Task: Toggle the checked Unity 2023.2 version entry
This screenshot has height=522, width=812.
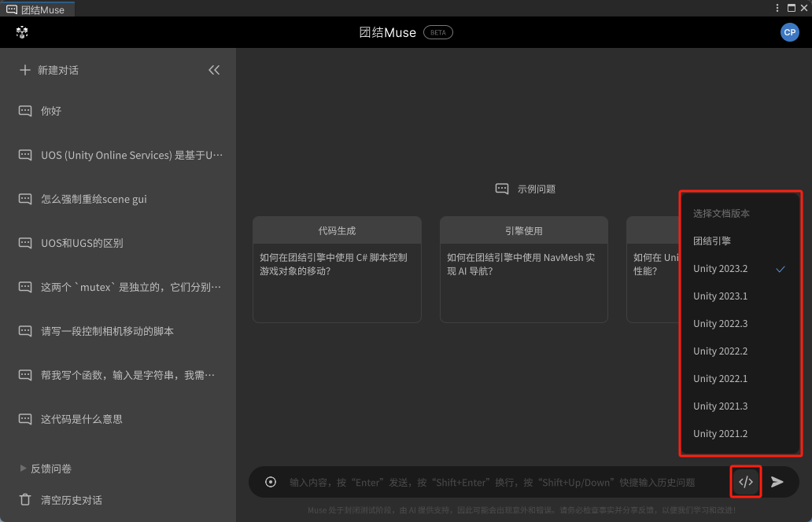Action: pyautogui.click(x=721, y=268)
